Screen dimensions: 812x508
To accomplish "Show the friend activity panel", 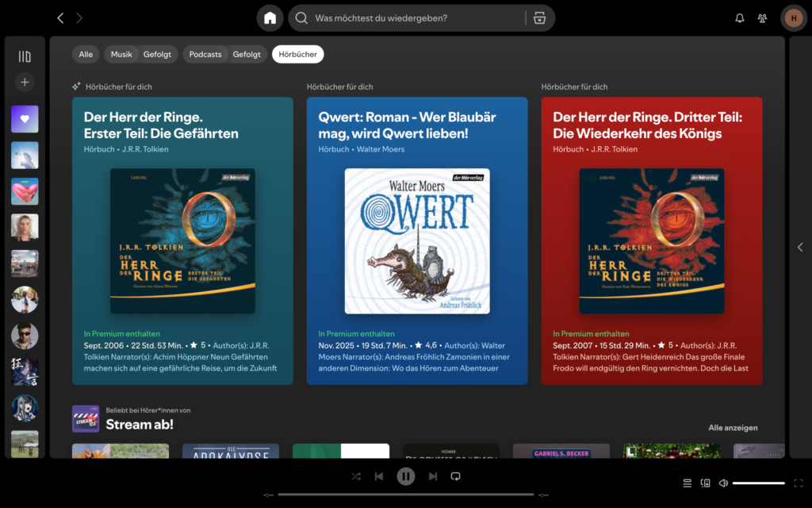I will point(762,17).
